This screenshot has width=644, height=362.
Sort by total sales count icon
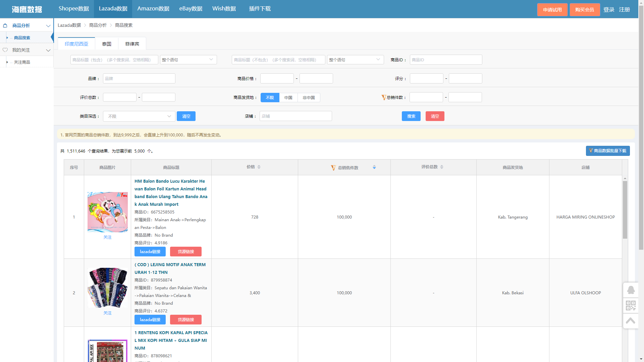point(374,167)
